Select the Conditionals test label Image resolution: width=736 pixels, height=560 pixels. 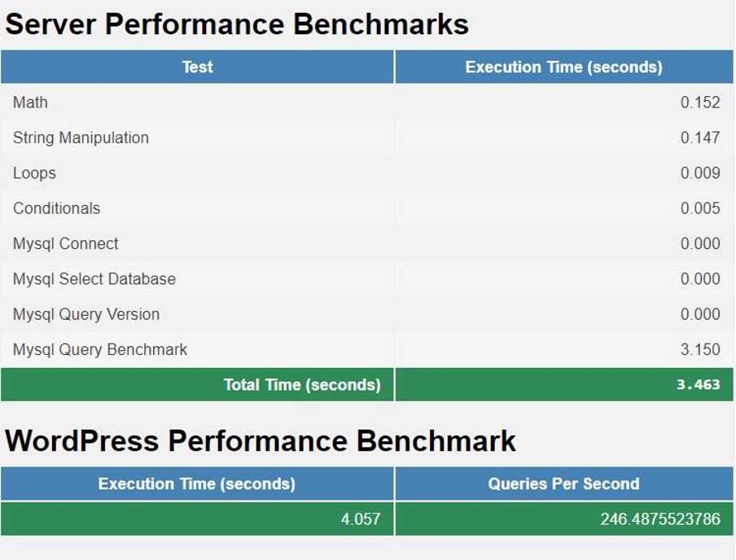coord(56,208)
